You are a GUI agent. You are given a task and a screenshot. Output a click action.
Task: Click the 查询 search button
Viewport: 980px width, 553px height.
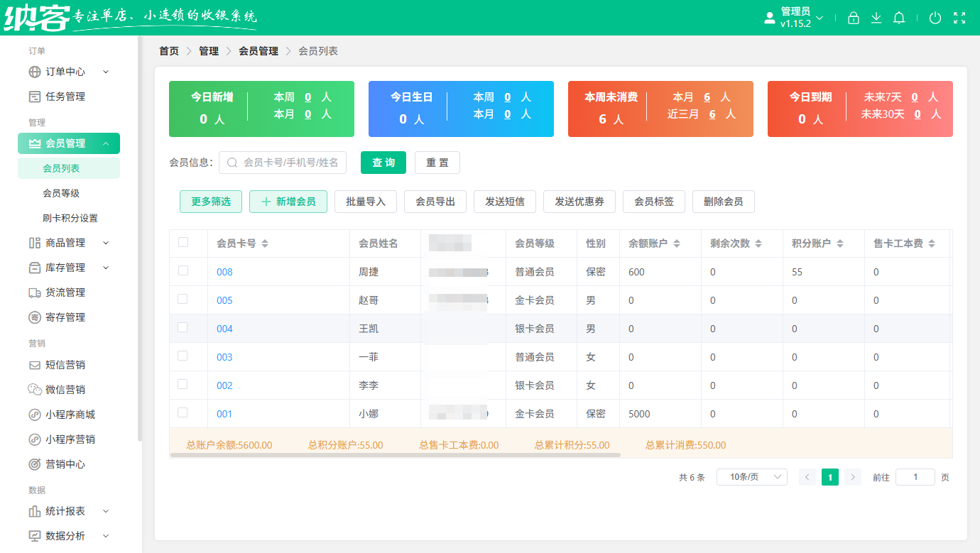383,163
